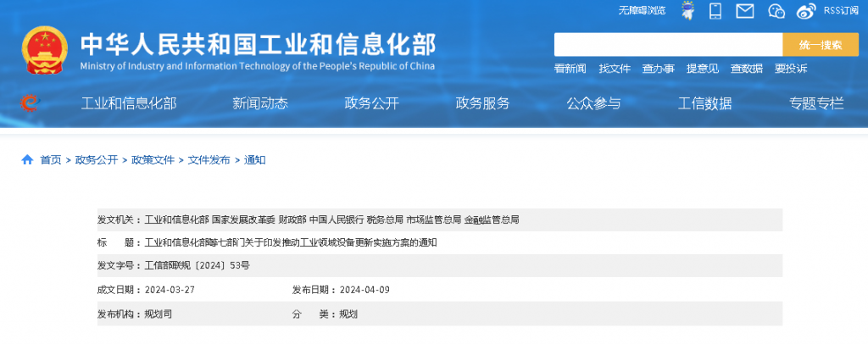The height and width of the screenshot is (344, 868).
Task: Click the site title 中华人民共和国工业和信息化部
Action: pos(259,44)
